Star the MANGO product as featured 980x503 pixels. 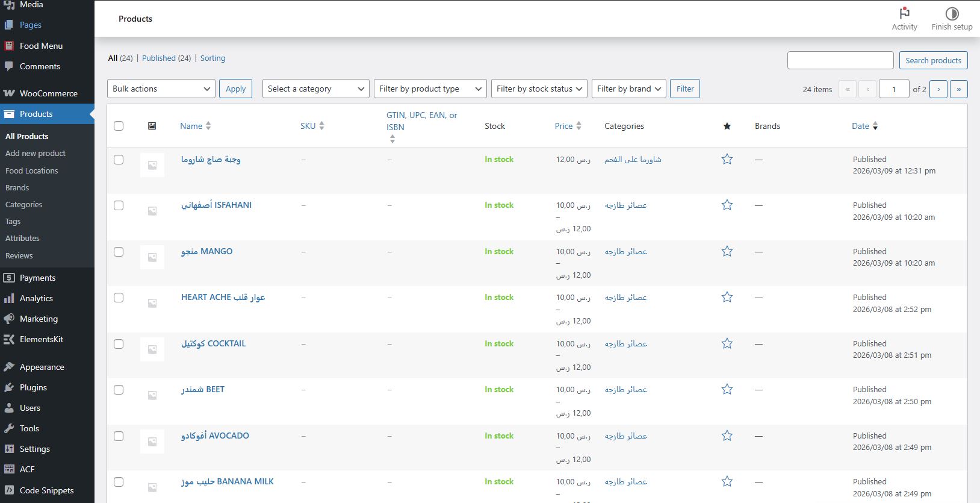click(727, 251)
